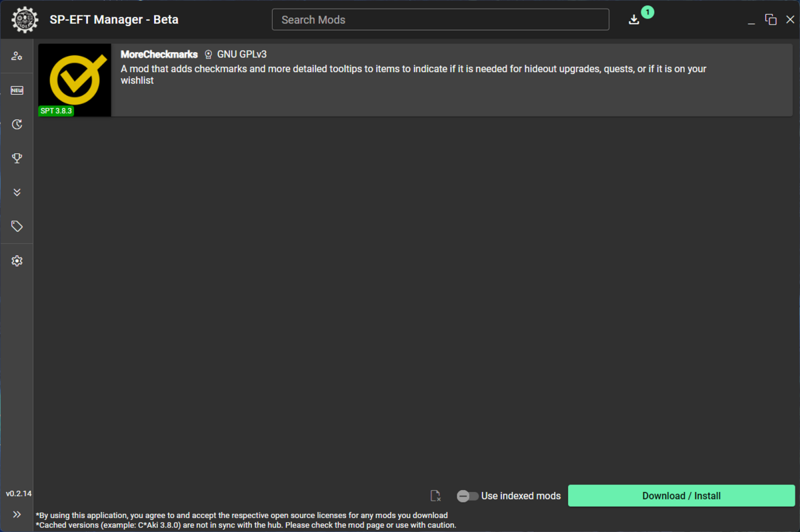800x532 pixels.
Task: Click the green SPT 3.8.3 version badge
Action: [x=56, y=111]
